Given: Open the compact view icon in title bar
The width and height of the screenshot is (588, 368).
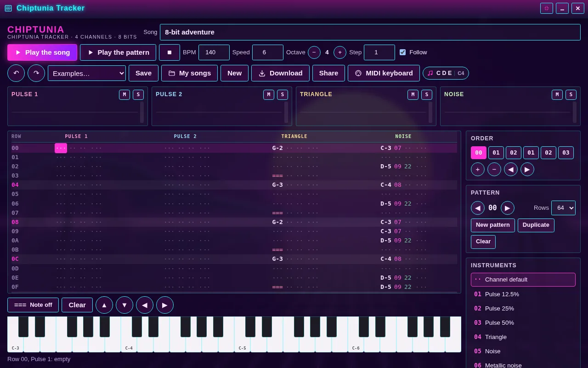Looking at the screenshot, I should point(547,8).
